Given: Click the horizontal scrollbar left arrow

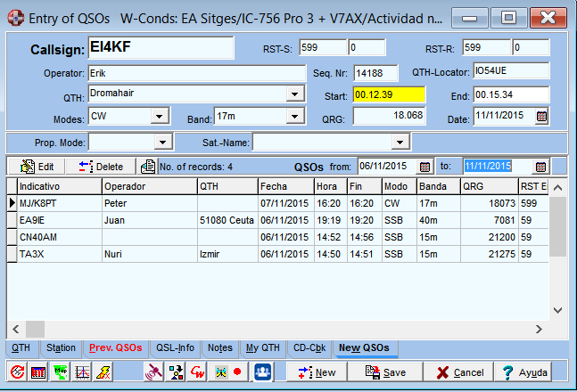Looking at the screenshot, I should coord(16,329).
